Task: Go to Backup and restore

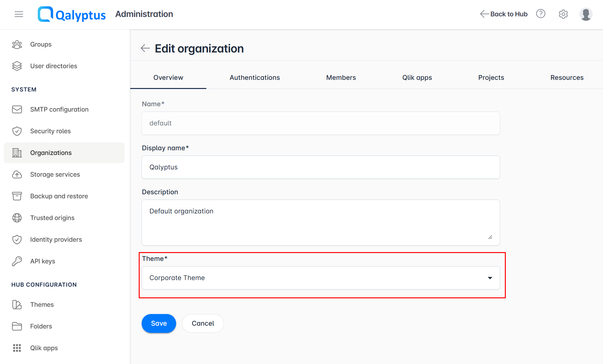Action: (x=59, y=196)
